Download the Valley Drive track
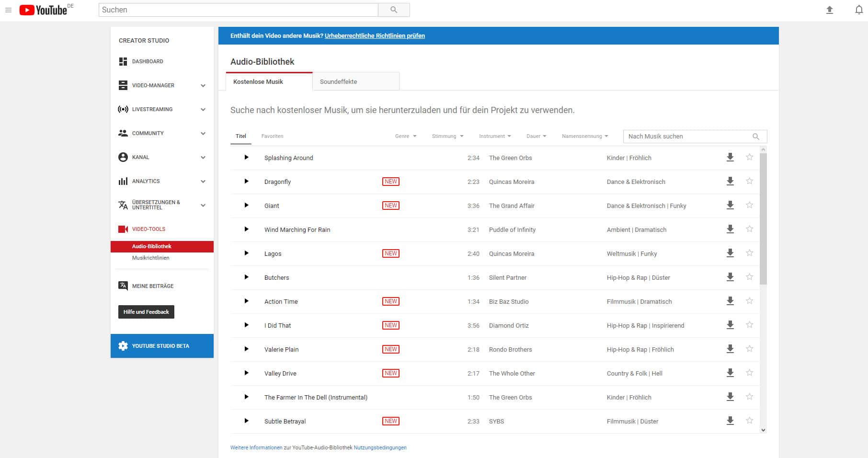868x458 pixels. click(x=730, y=373)
